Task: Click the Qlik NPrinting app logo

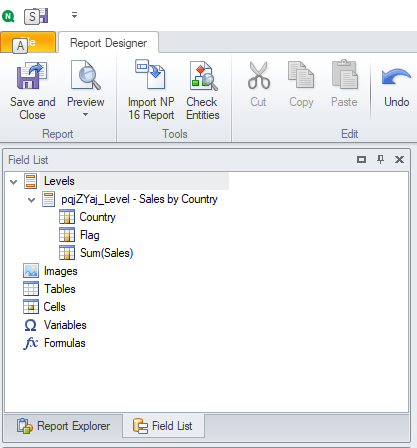Action: point(8,16)
